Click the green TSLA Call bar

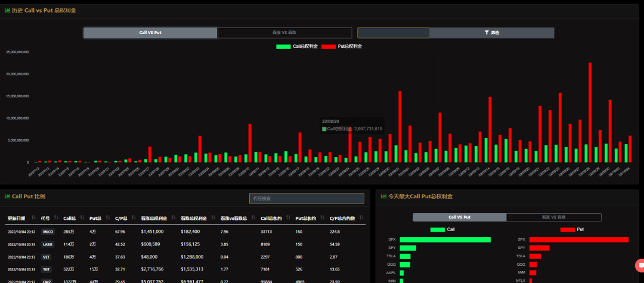pyautogui.click(x=405, y=256)
